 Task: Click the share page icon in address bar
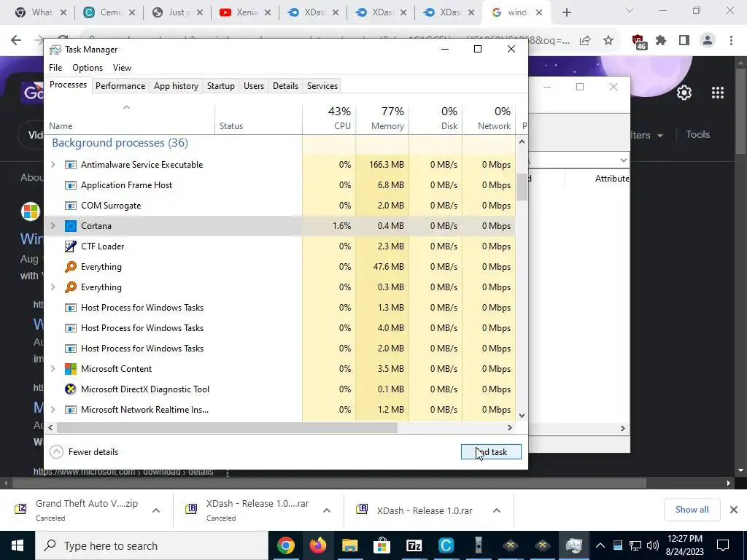[x=585, y=41]
